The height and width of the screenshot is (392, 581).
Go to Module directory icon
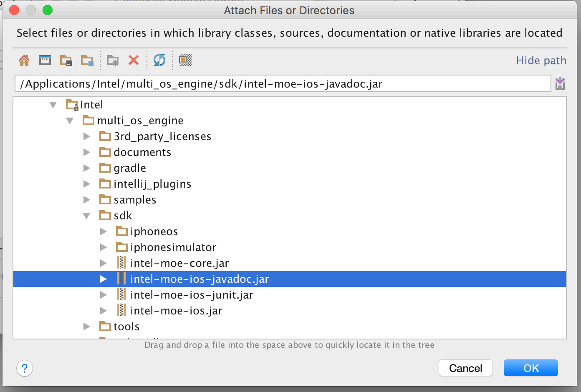(x=87, y=60)
